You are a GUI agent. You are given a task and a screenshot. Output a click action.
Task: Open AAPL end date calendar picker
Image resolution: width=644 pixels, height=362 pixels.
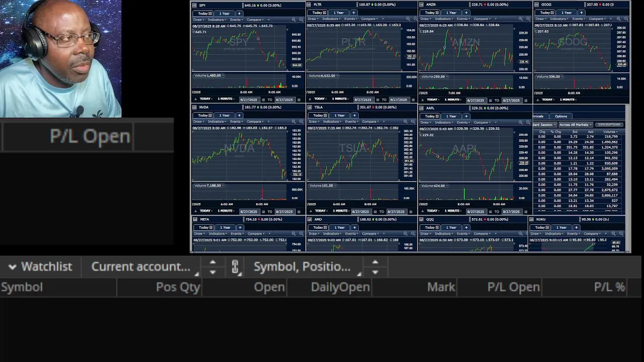pyautogui.click(x=526, y=212)
